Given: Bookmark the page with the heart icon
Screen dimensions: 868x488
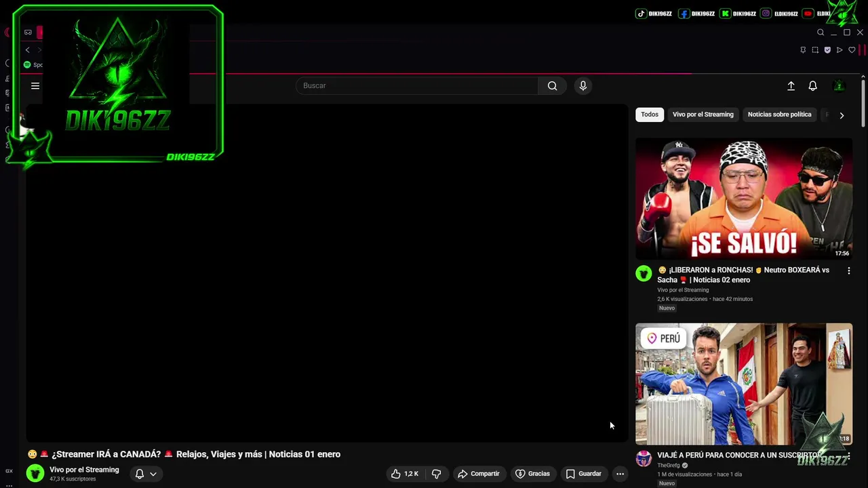Looking at the screenshot, I should [852, 50].
